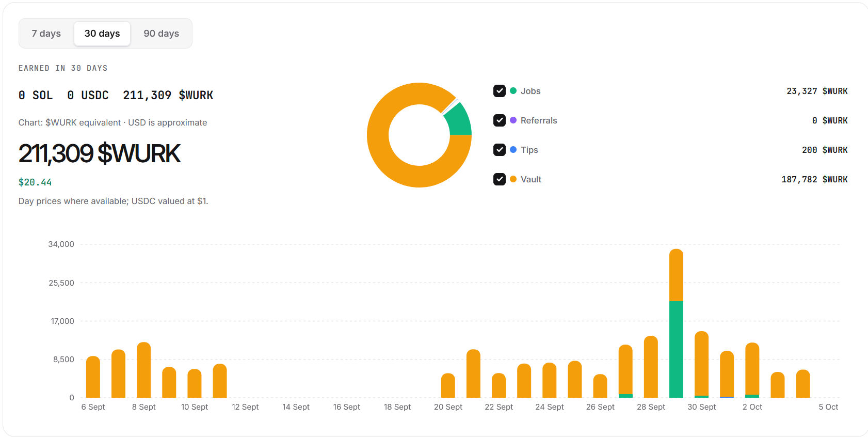
Task: Click the "34,000" y-axis label
Action: [61, 244]
